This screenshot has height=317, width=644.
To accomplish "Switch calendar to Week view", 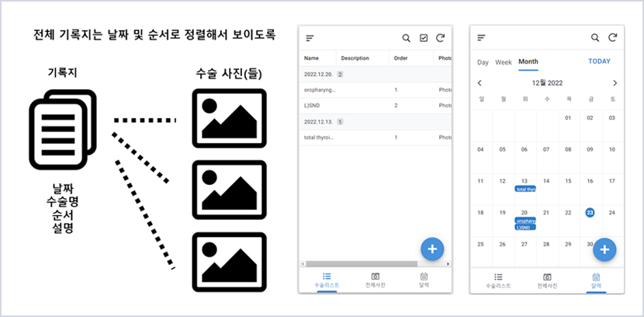I will tap(504, 61).
